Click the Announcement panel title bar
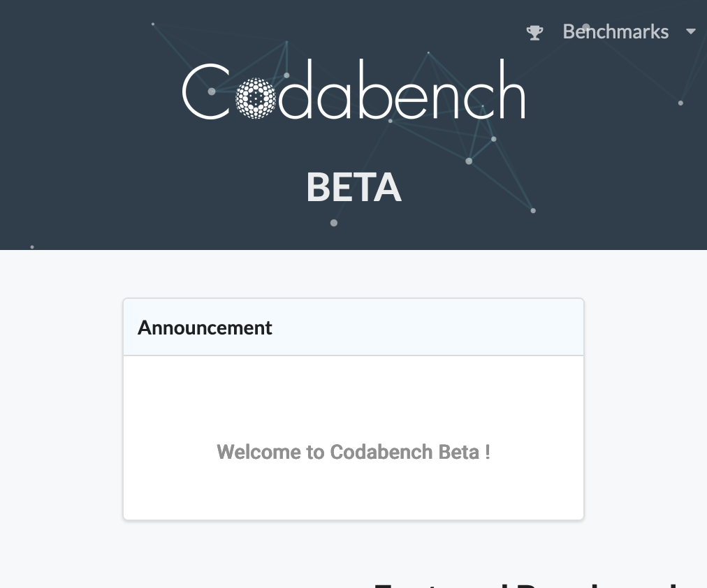707x588 pixels. pyautogui.click(x=353, y=327)
